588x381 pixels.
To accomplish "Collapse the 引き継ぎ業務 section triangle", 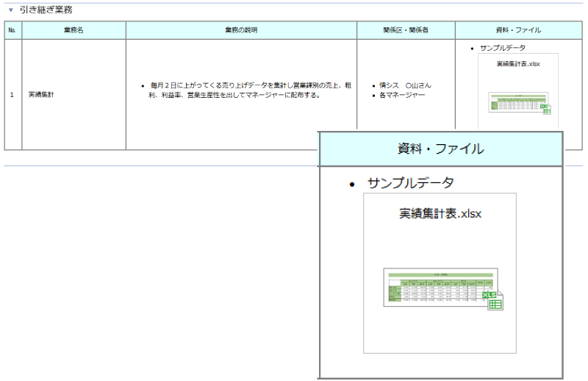I will 11,10.
